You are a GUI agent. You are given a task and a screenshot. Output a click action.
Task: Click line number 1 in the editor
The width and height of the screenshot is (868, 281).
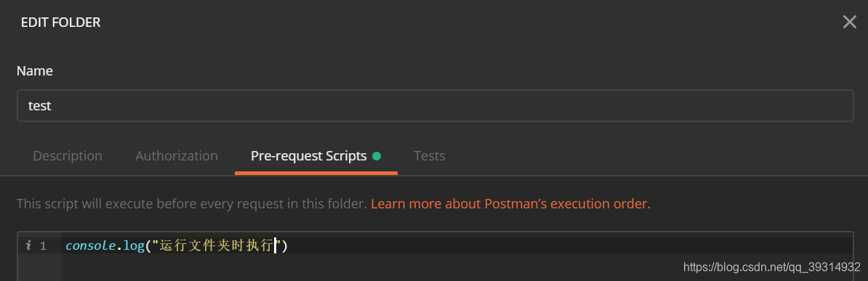(x=43, y=245)
